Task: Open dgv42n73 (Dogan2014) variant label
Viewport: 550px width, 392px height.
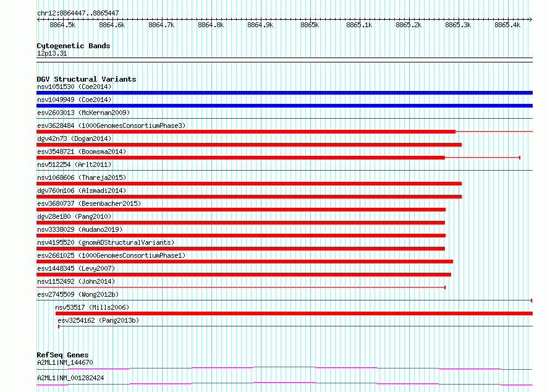Action: (74, 138)
